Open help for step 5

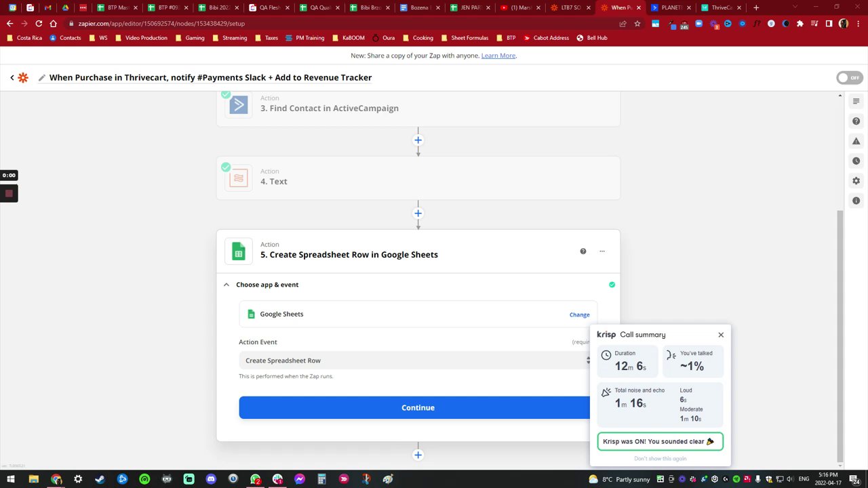tap(583, 251)
